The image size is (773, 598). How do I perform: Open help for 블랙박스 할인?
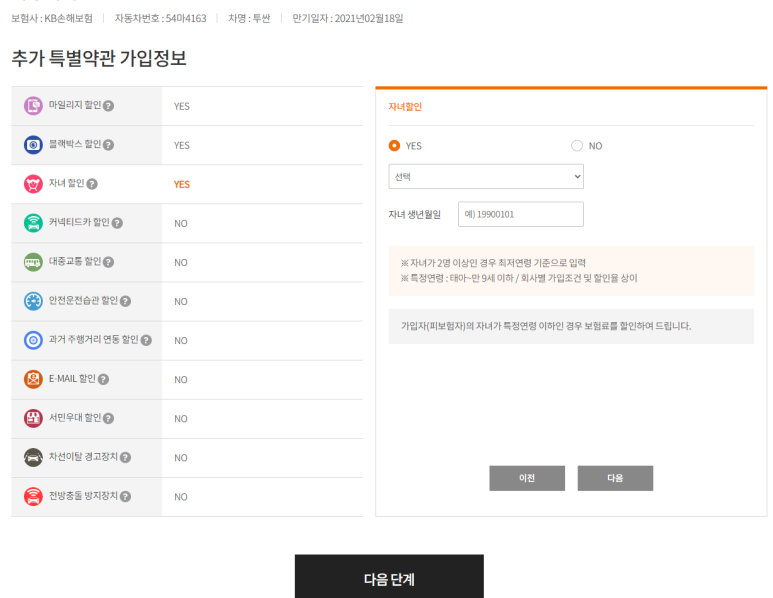pos(108,145)
